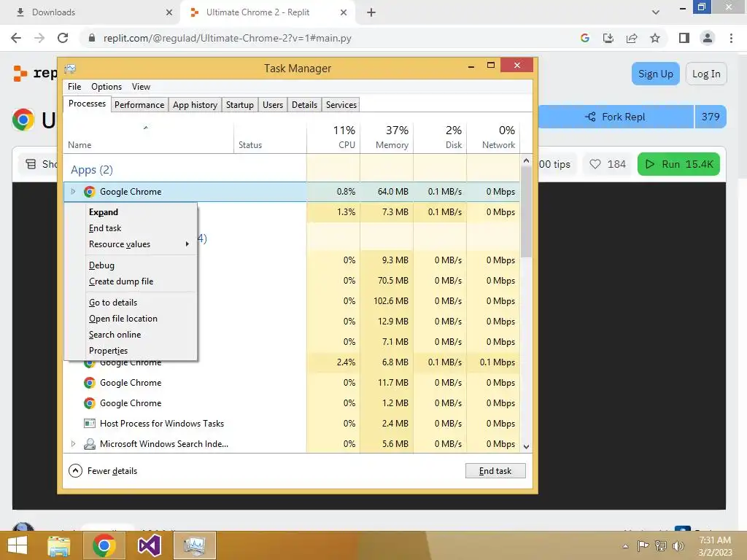
Task: Switch to Details tab
Action: 304,105
